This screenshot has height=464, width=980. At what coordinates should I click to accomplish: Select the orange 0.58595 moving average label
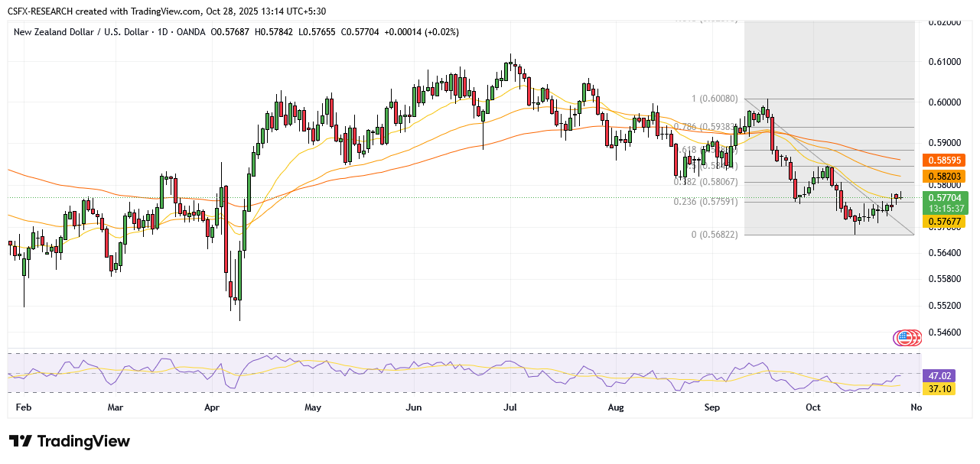[x=948, y=161]
